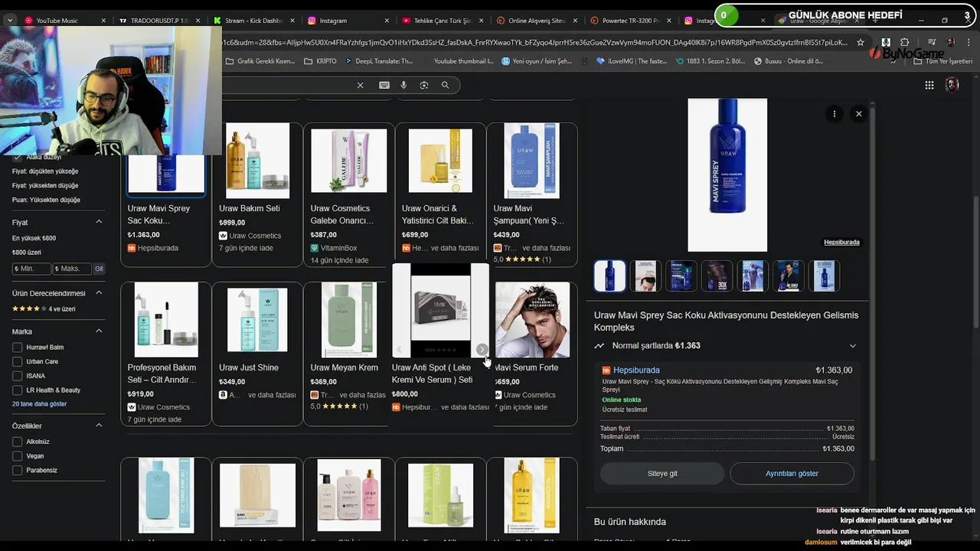
Task: Open the Busuu bookmark
Action: coord(789,61)
